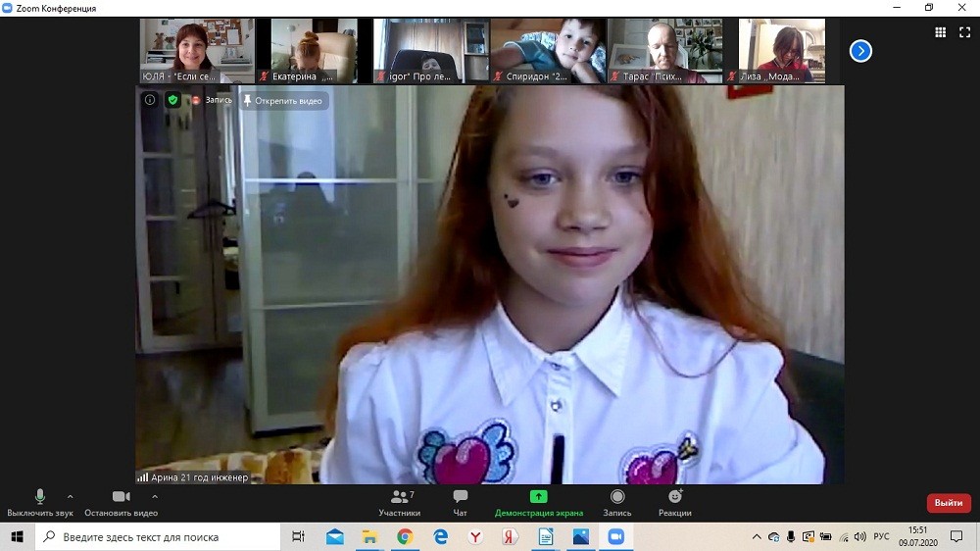Open Google Chrome from the taskbar
This screenshot has height=551, width=980.
(405, 537)
